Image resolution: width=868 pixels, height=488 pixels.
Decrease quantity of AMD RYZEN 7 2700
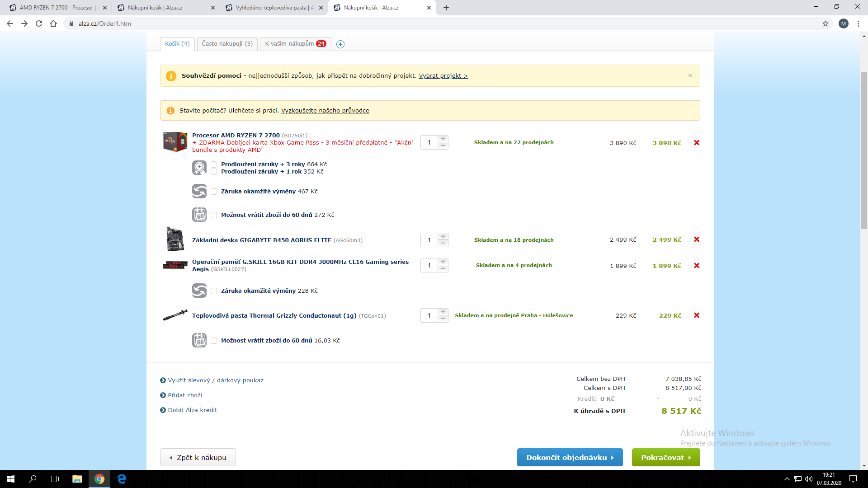click(443, 145)
